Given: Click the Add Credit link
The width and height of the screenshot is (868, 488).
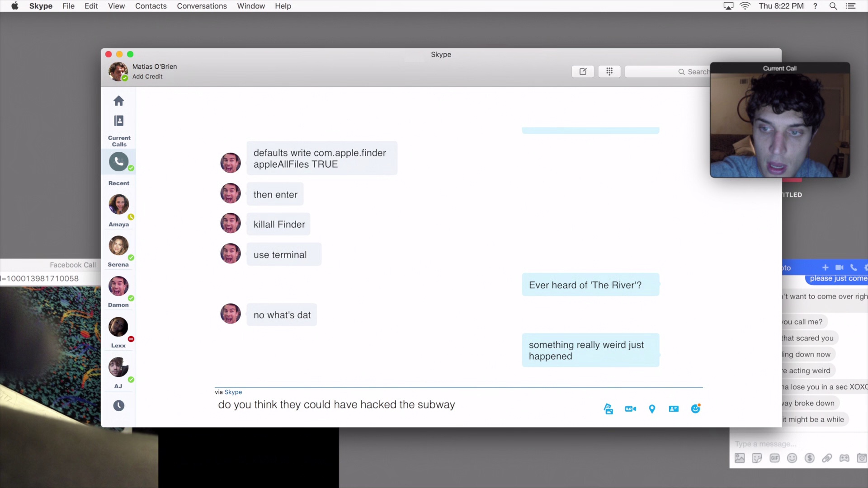Looking at the screenshot, I should (147, 76).
